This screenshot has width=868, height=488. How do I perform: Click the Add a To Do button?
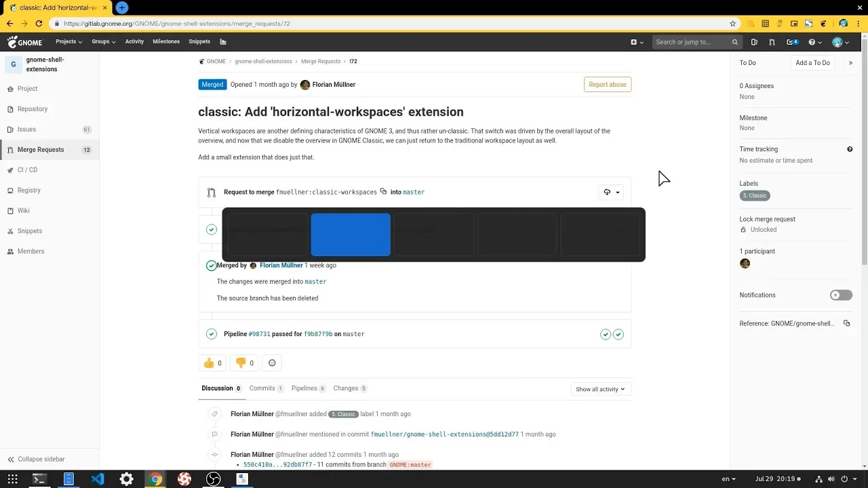pyautogui.click(x=812, y=63)
